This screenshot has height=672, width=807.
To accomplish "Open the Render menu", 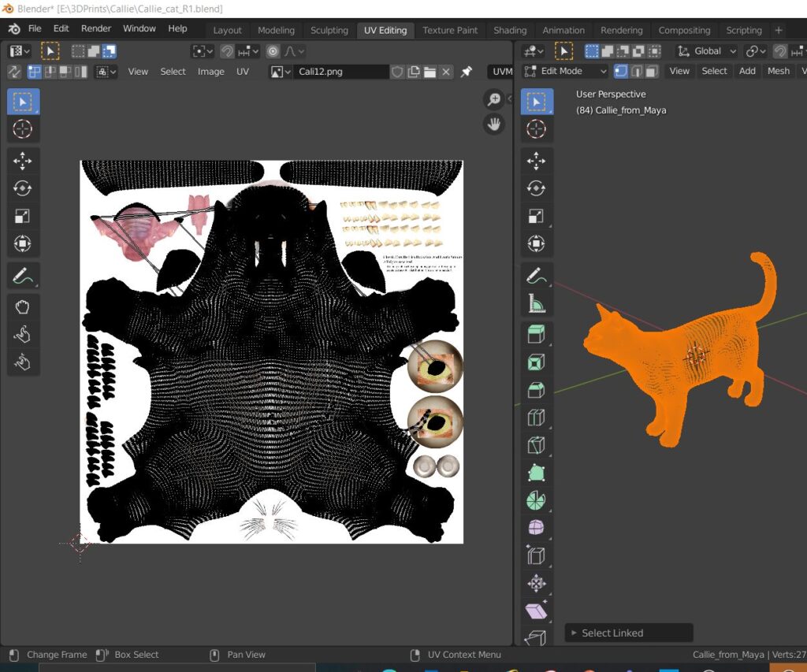I will (96, 28).
